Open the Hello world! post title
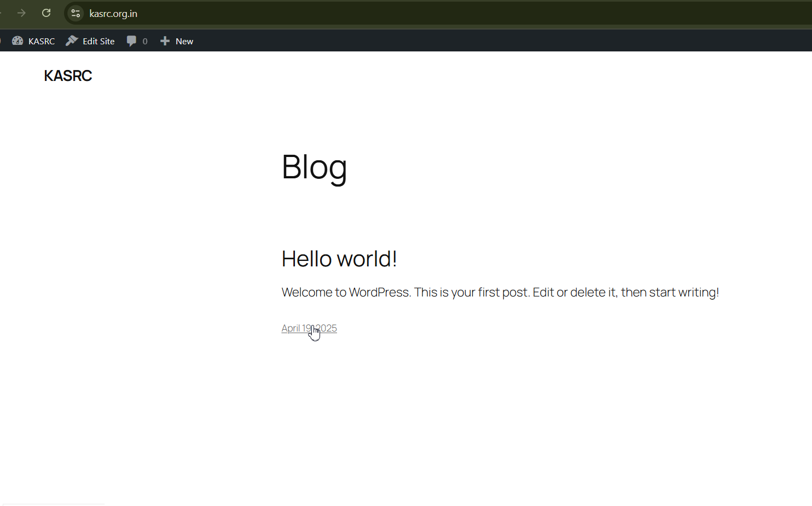812x506 pixels. (339, 259)
